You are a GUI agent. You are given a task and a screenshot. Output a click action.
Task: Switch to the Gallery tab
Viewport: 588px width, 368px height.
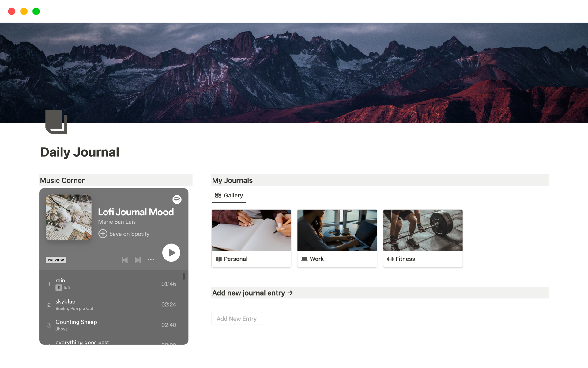coord(229,195)
